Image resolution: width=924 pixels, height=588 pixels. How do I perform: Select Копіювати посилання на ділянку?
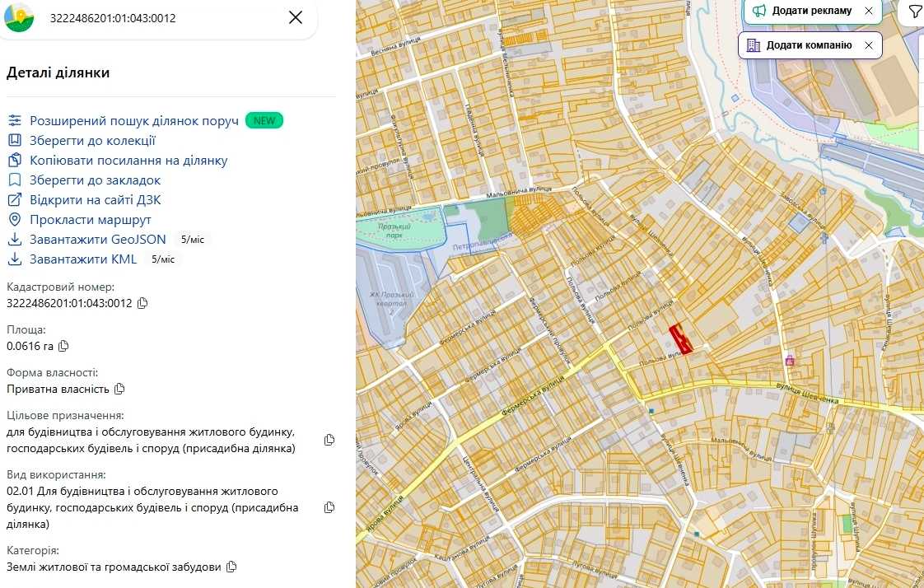coord(128,161)
